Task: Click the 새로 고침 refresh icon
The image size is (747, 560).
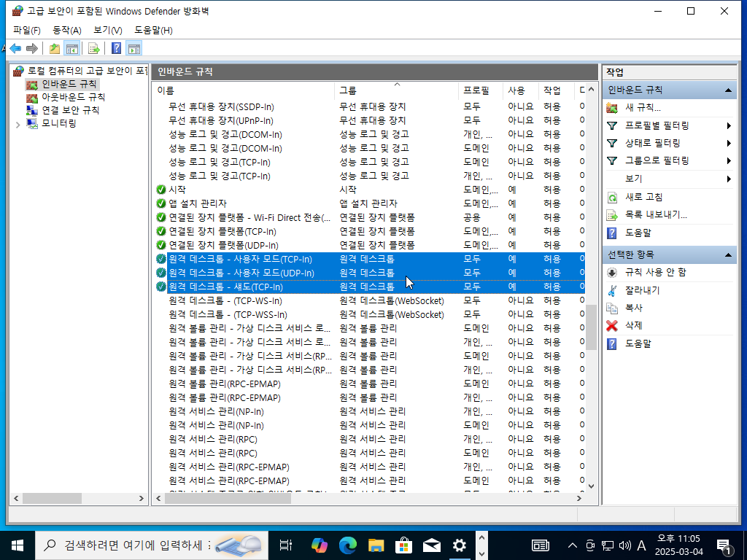Action: (x=612, y=197)
